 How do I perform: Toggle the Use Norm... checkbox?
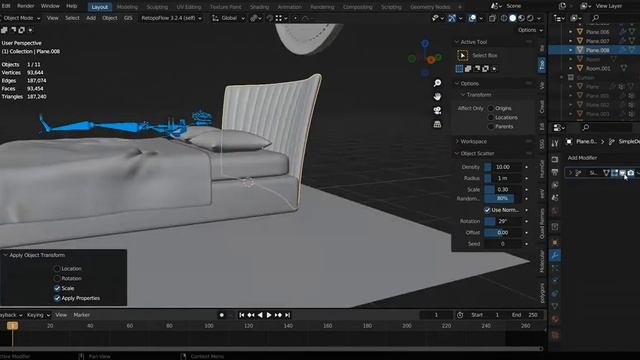click(487, 210)
